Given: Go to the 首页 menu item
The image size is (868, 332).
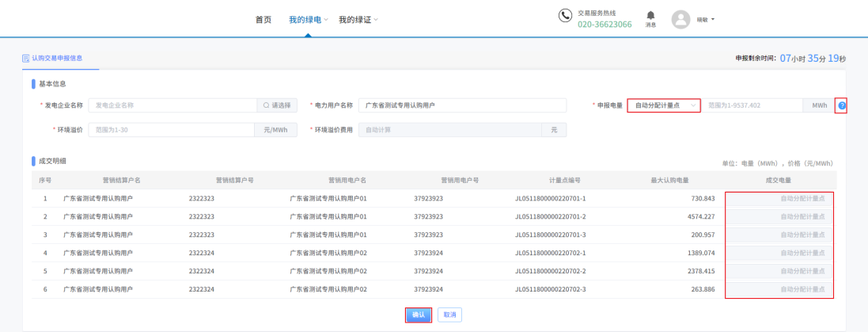Looking at the screenshot, I should pos(263,20).
